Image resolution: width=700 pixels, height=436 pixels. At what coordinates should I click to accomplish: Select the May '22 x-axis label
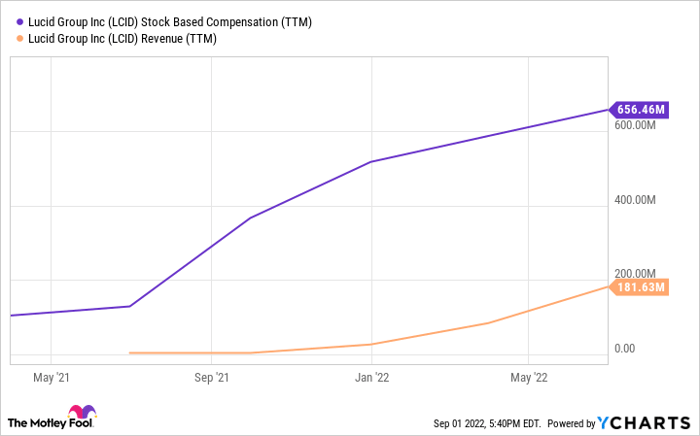[x=529, y=377]
